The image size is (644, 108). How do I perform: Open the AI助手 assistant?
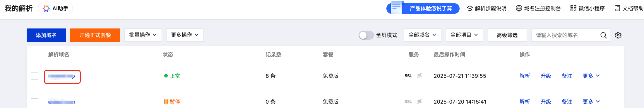(55, 9)
